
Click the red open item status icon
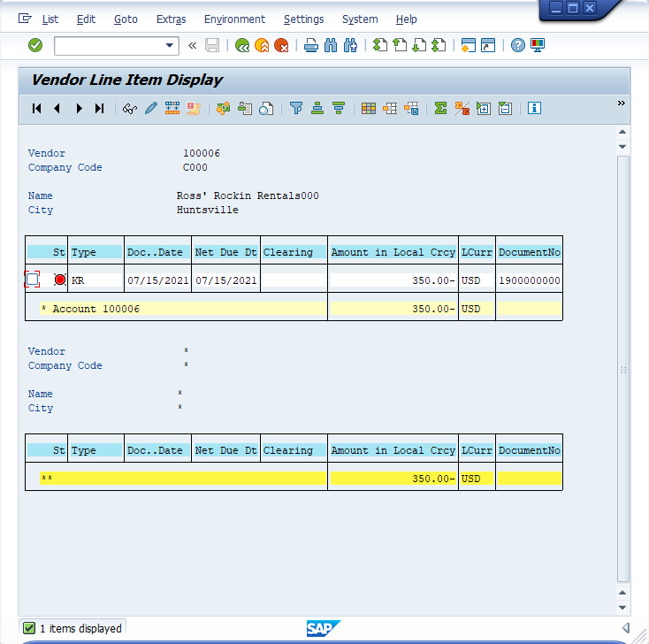tap(60, 280)
